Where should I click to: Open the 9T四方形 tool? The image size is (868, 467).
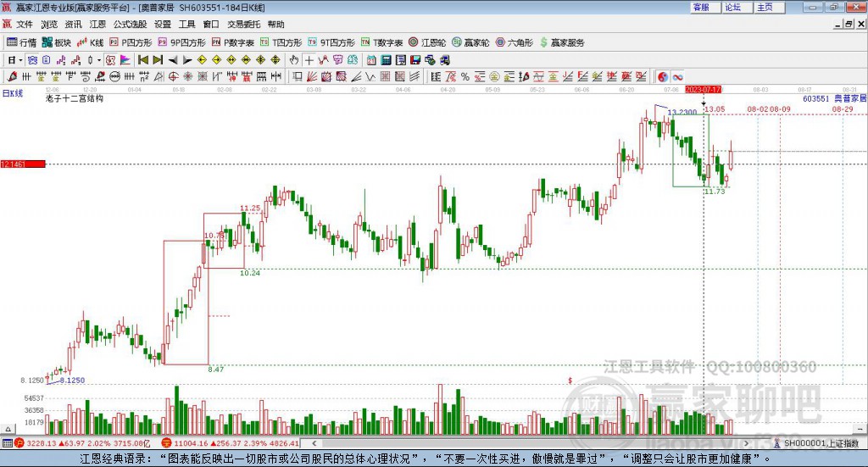pyautogui.click(x=331, y=42)
